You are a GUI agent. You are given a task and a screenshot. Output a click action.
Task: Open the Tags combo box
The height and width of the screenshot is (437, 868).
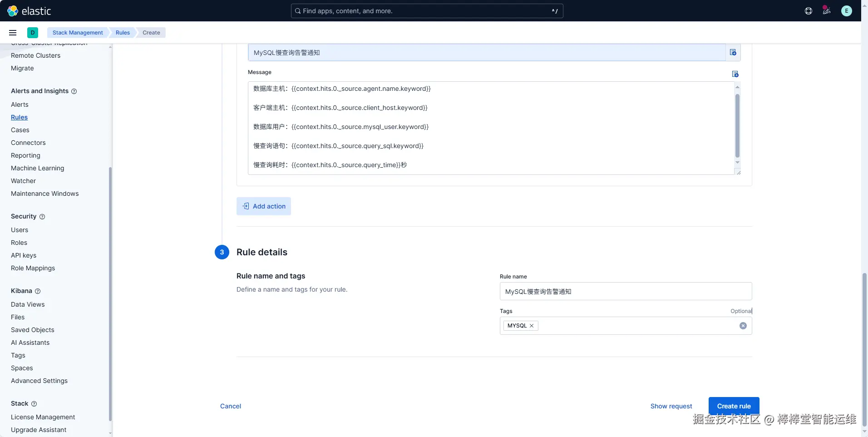point(626,326)
